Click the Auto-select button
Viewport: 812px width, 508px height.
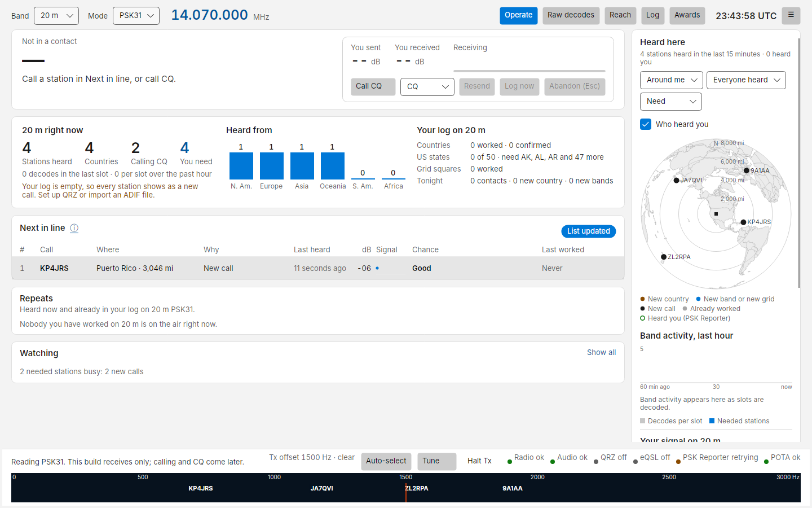coord(386,461)
